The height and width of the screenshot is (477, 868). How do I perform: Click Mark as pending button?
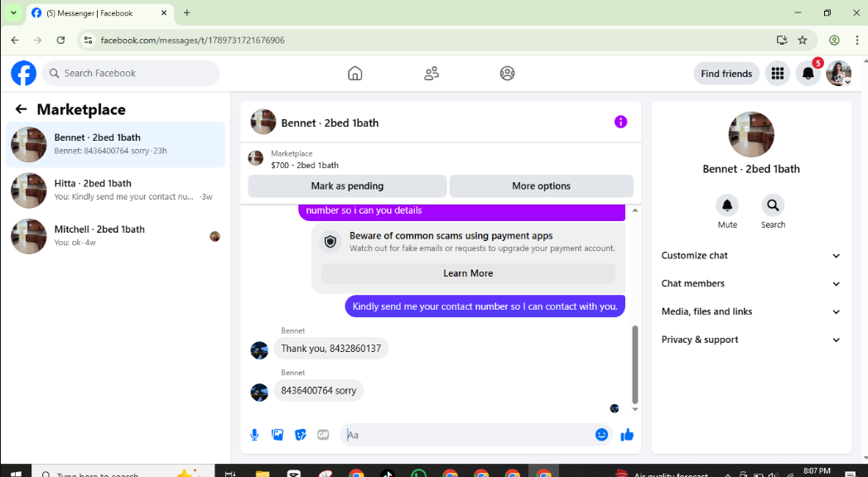pyautogui.click(x=347, y=186)
